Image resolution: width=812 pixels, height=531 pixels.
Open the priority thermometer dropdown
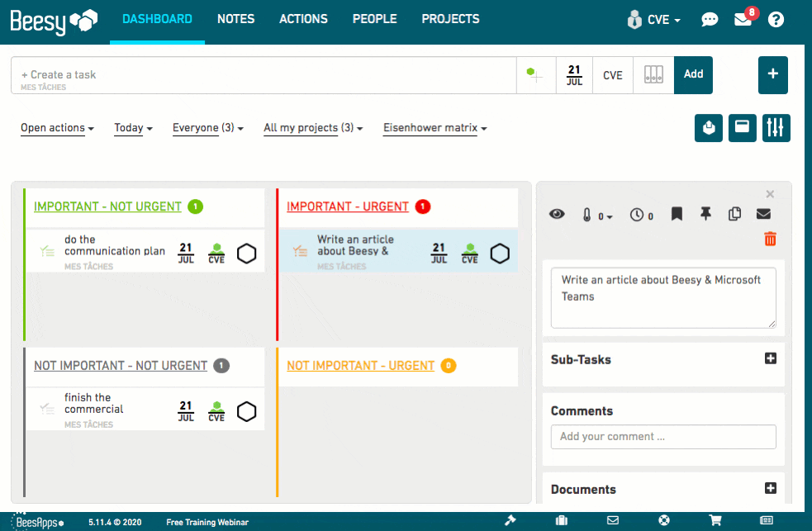pos(597,216)
